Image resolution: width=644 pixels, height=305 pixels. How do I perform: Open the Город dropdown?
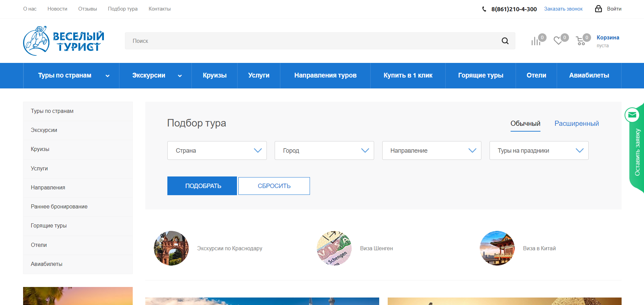pos(324,151)
